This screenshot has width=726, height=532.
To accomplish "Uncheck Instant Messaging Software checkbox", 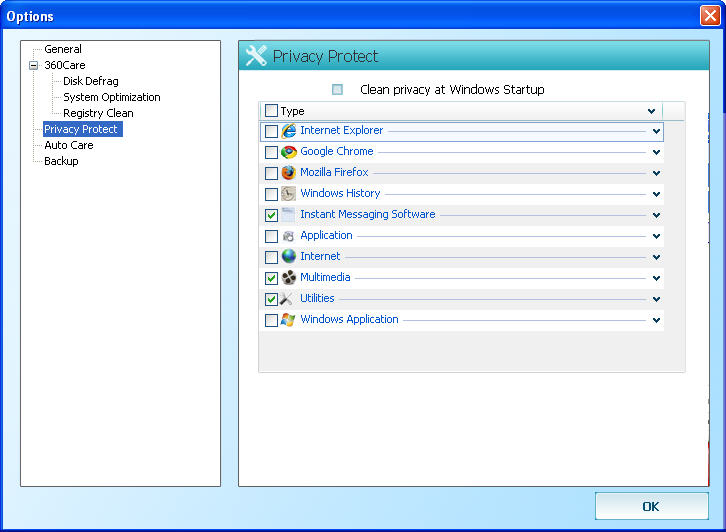I will [271, 215].
